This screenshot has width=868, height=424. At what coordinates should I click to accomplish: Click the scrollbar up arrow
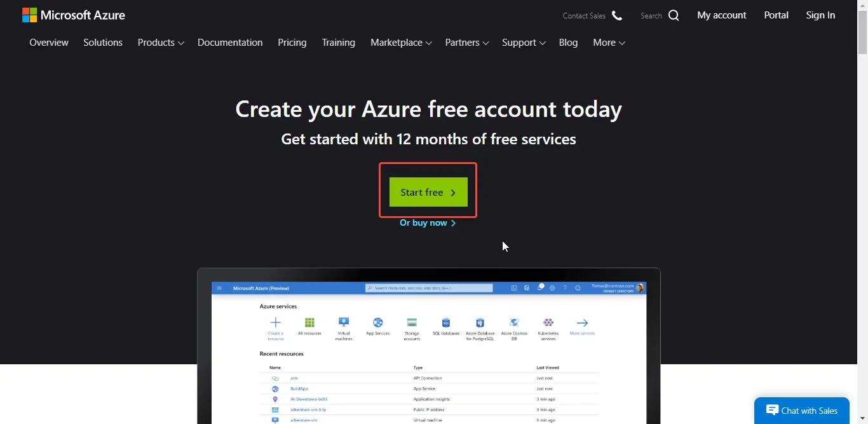[862, 4]
